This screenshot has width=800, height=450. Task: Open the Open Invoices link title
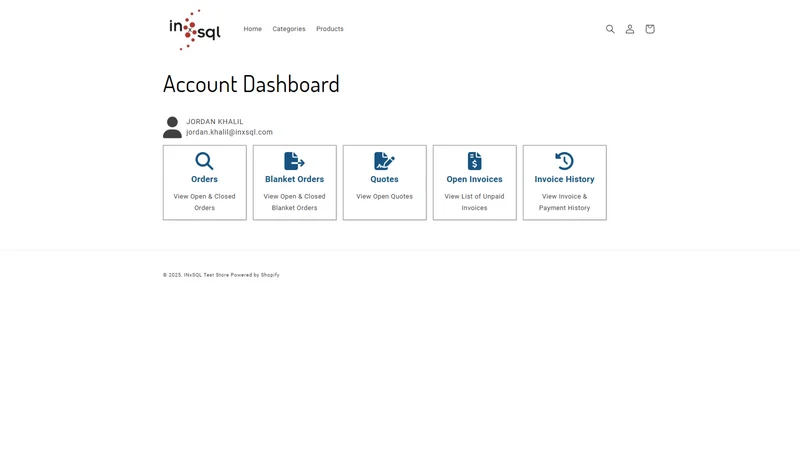474,179
